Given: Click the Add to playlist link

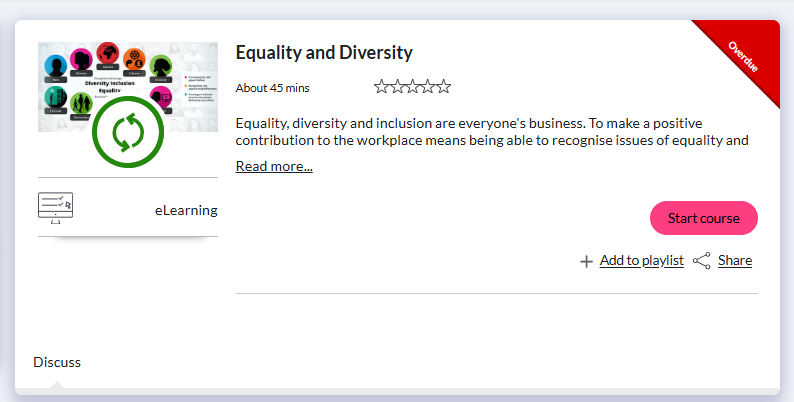Looking at the screenshot, I should (x=641, y=261).
